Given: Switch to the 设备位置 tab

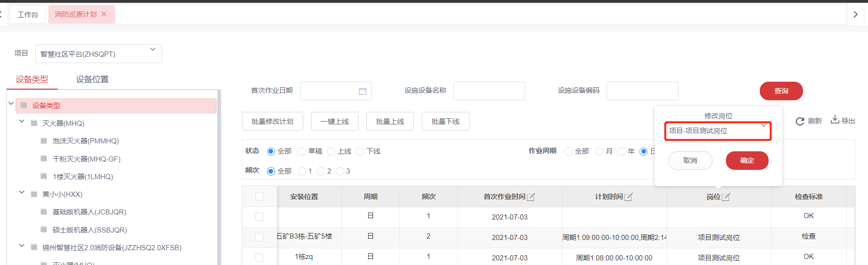Looking at the screenshot, I should pyautogui.click(x=92, y=79).
